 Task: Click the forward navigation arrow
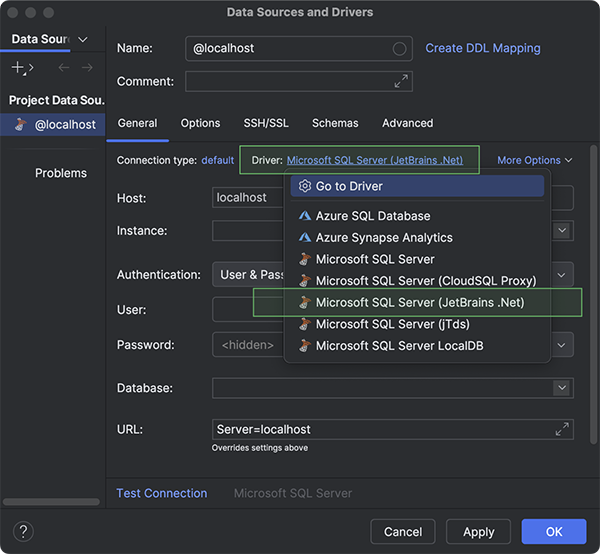tap(88, 68)
